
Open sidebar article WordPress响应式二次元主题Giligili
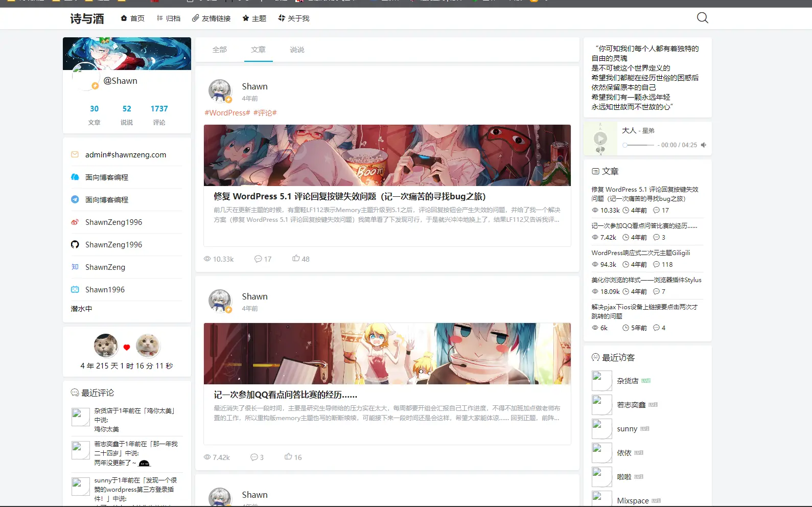(641, 253)
